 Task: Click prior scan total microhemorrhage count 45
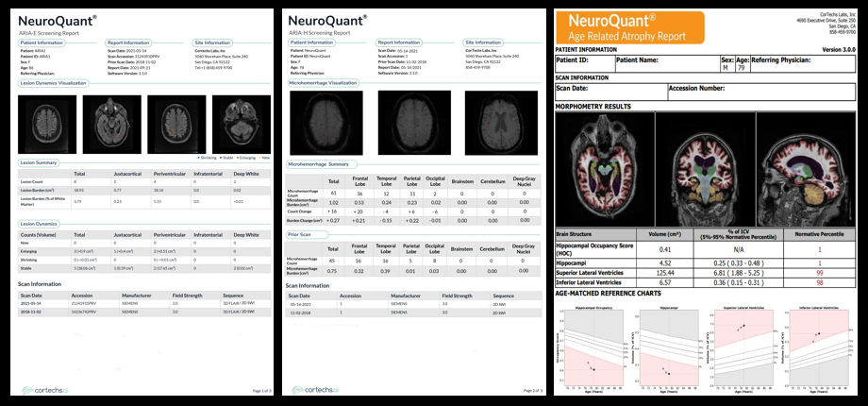[x=333, y=262]
